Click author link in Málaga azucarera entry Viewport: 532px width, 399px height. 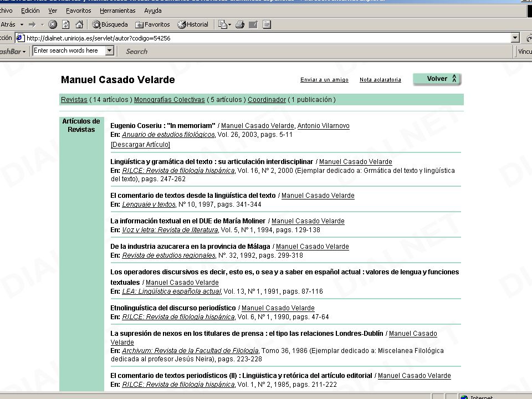[x=313, y=247]
